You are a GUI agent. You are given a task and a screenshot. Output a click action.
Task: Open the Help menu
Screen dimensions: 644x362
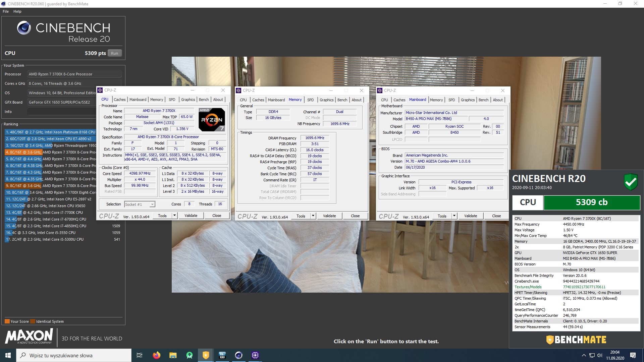(17, 11)
